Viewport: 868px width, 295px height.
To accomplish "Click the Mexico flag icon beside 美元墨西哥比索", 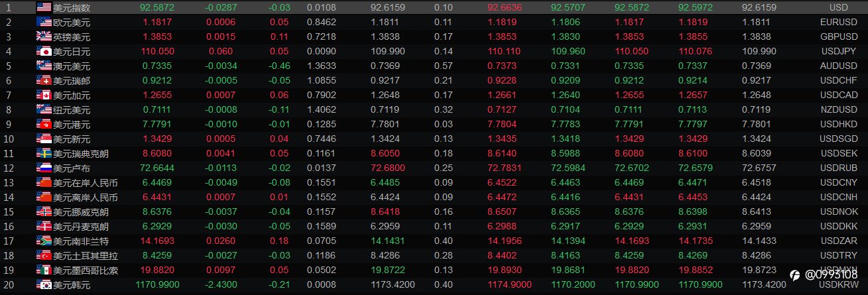I will 44,270.
